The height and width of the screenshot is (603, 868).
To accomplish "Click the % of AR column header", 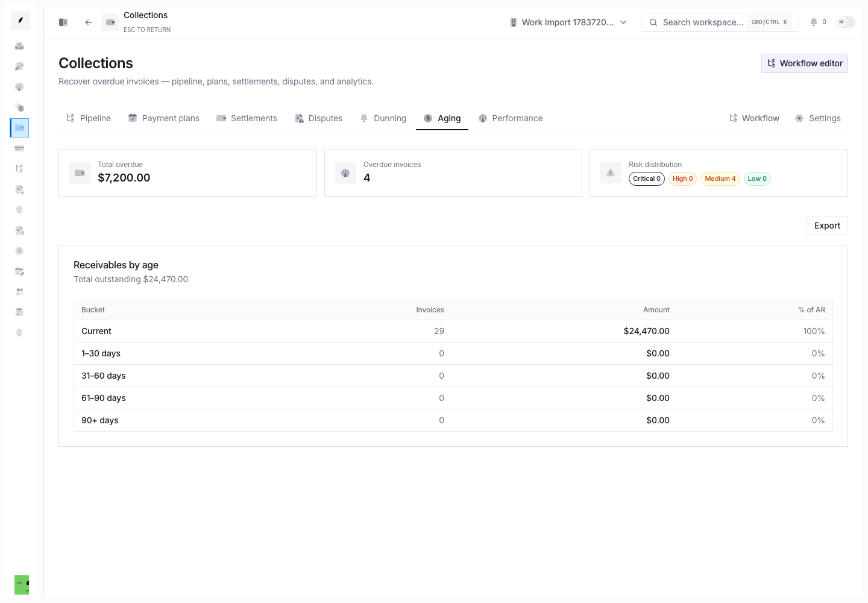I will click(x=811, y=310).
